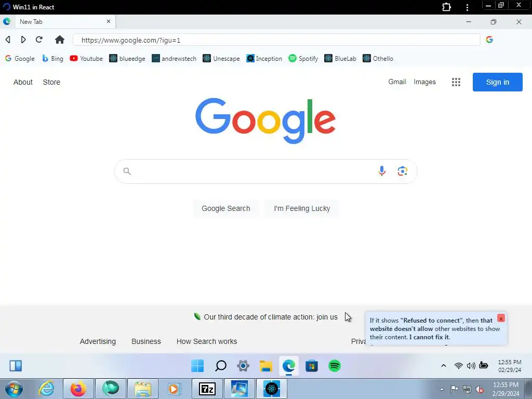Open the Gmail link

point(397,82)
